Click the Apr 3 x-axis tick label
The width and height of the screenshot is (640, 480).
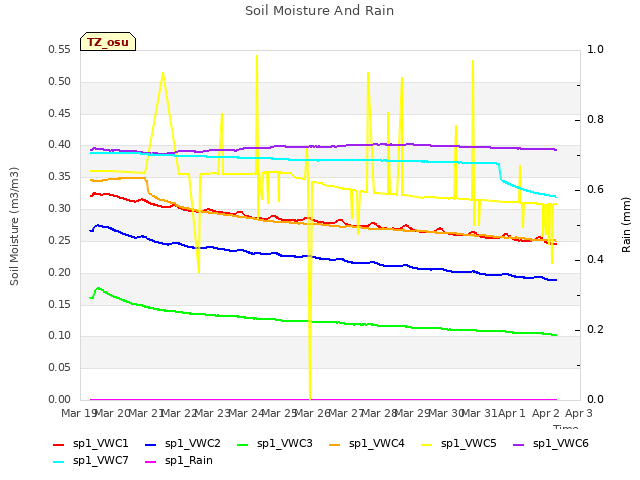579,413
